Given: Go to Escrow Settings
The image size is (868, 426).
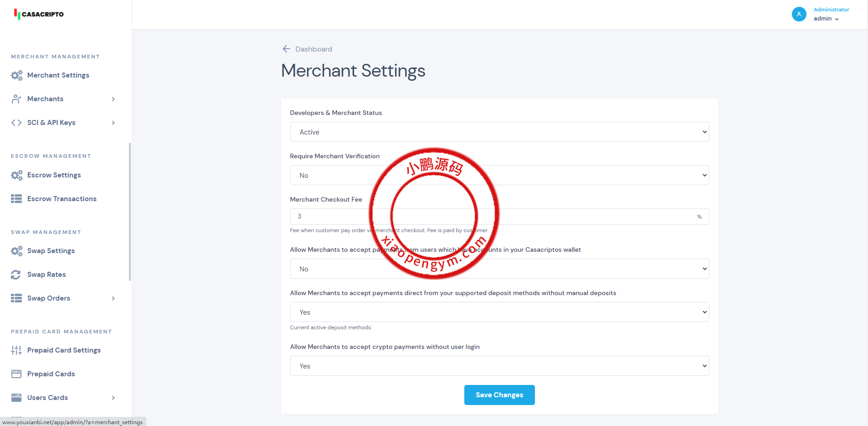Looking at the screenshot, I should [54, 175].
